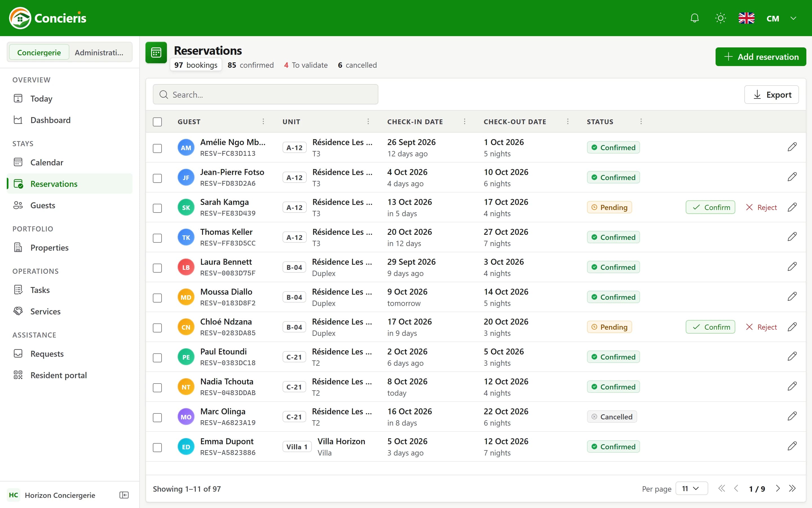Open Calendar in sidebar

[70, 162]
